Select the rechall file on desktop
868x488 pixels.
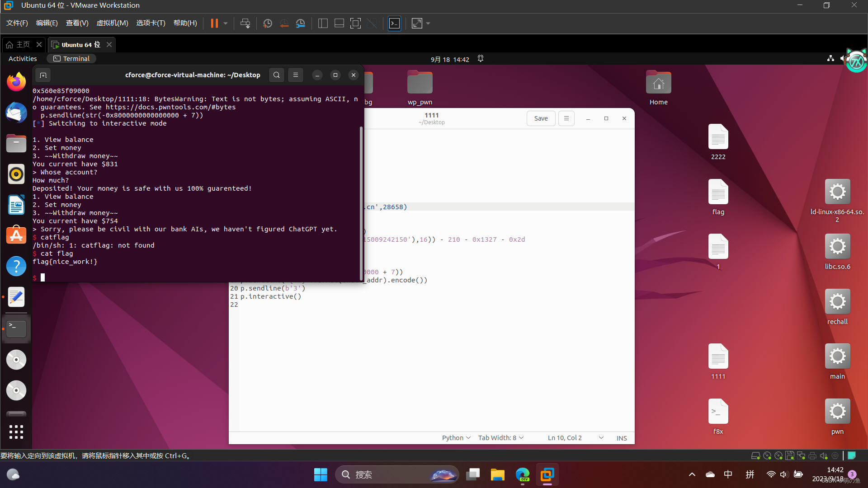tap(837, 307)
